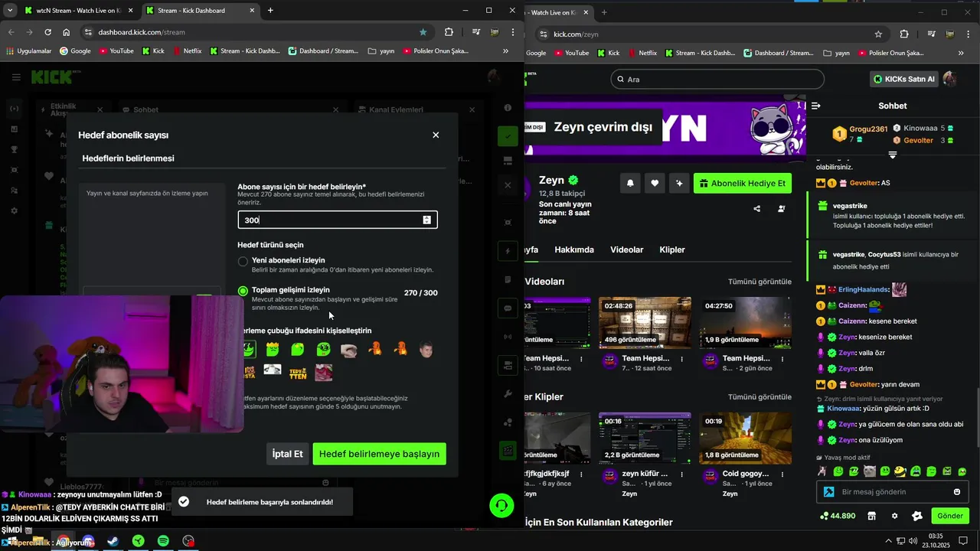This screenshot has height=551, width=980.
Task: Open options menu for Coid gogoy clip
Action: pyautogui.click(x=782, y=474)
